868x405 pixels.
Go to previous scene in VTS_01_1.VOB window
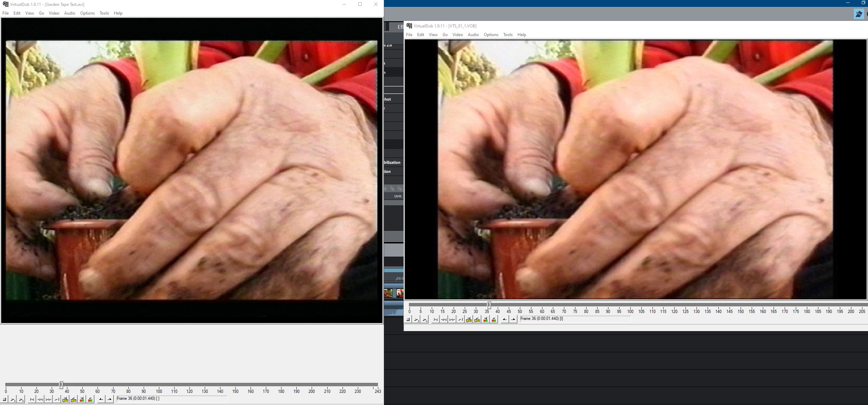pos(486,320)
